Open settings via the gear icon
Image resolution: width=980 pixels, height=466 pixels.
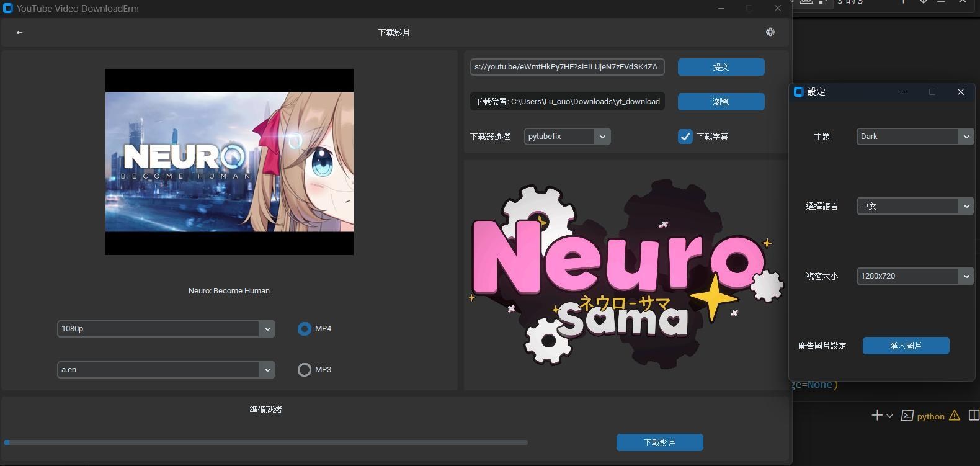[770, 32]
